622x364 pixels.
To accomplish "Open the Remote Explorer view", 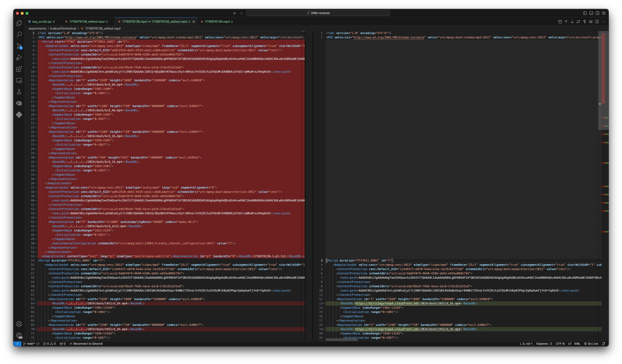I will 19,81.
